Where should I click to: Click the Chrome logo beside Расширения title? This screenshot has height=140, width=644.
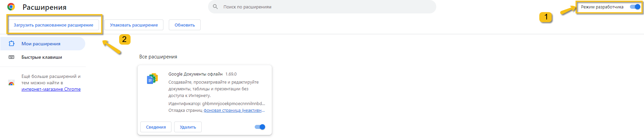tap(11, 7)
